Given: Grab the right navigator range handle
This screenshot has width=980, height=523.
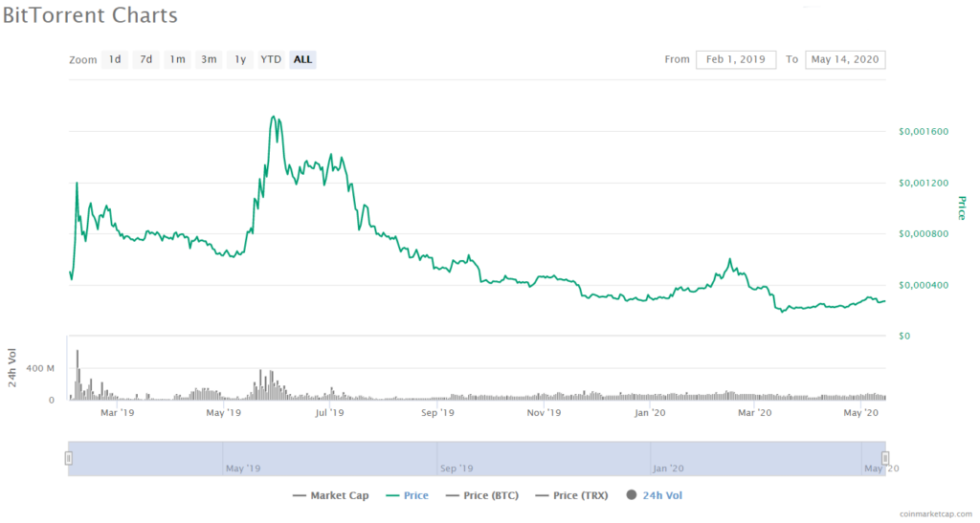Looking at the screenshot, I should point(885,459).
